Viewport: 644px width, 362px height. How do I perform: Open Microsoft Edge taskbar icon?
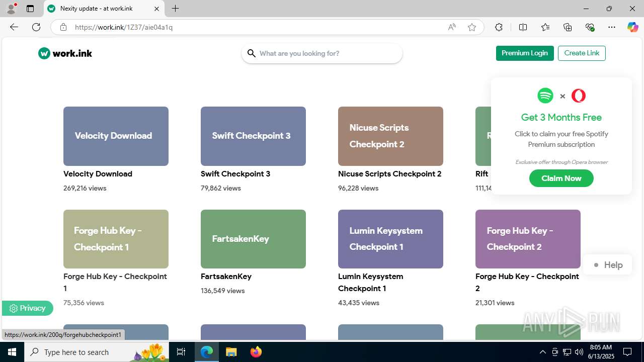(x=207, y=352)
